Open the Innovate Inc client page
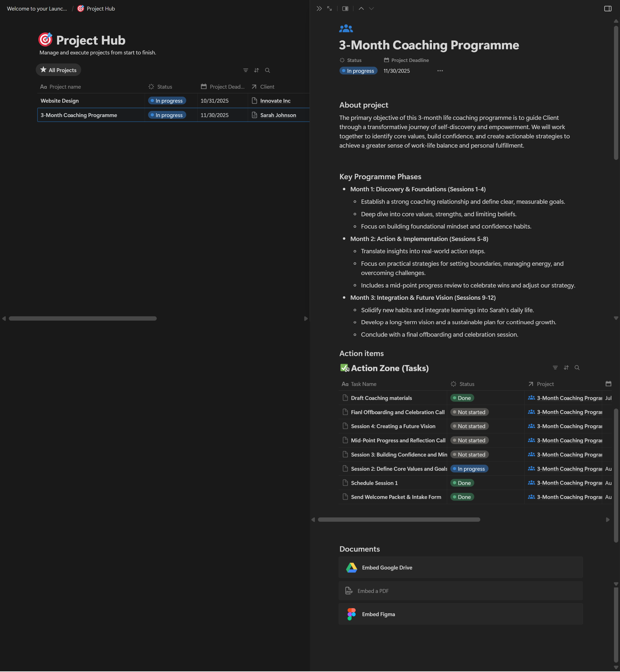The image size is (620, 672). pos(275,101)
